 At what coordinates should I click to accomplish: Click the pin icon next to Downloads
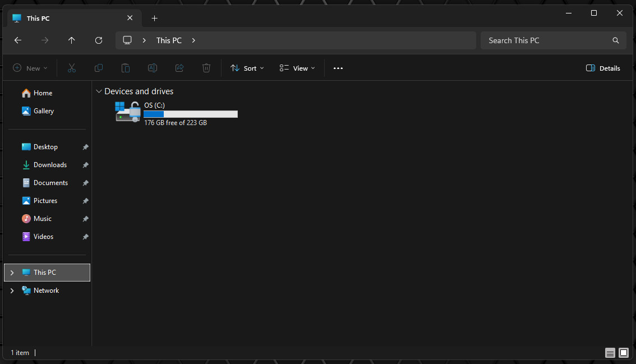(86, 165)
